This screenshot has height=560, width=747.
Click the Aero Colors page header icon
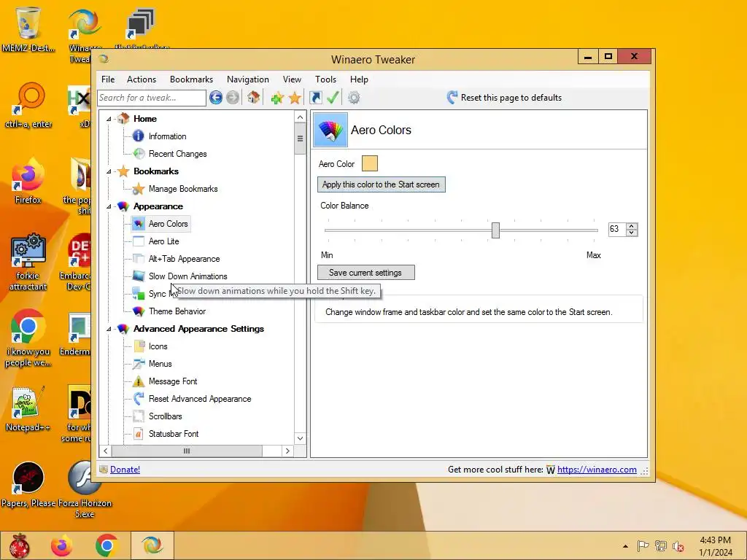pyautogui.click(x=330, y=130)
